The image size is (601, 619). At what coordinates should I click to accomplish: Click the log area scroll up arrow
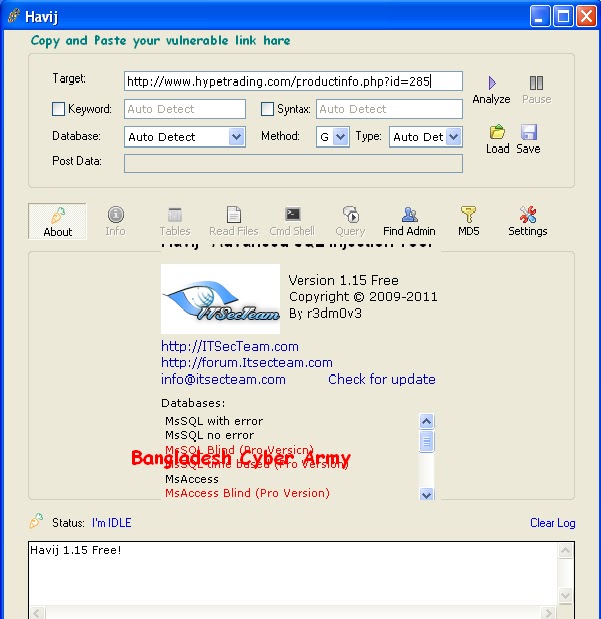click(565, 551)
